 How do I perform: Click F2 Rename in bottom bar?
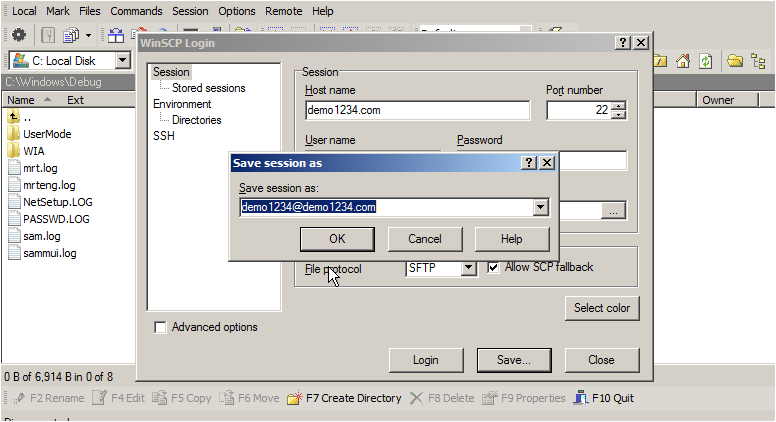click(x=48, y=398)
